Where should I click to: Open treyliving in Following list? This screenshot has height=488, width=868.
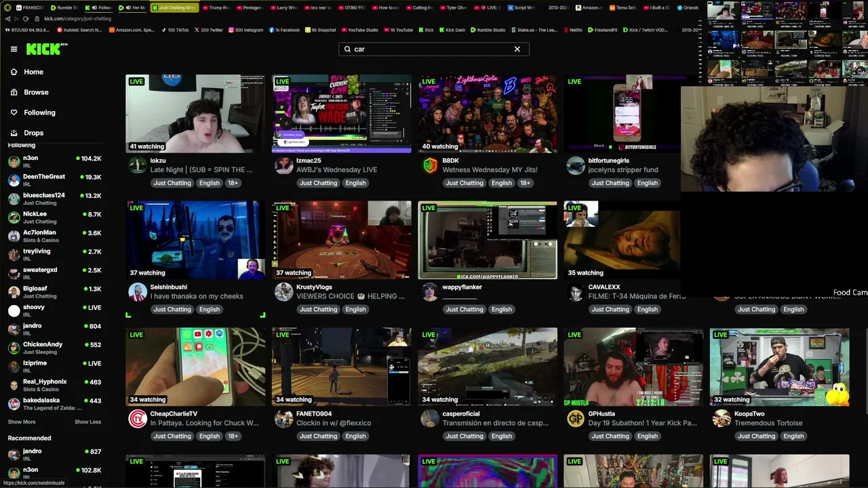click(54, 254)
